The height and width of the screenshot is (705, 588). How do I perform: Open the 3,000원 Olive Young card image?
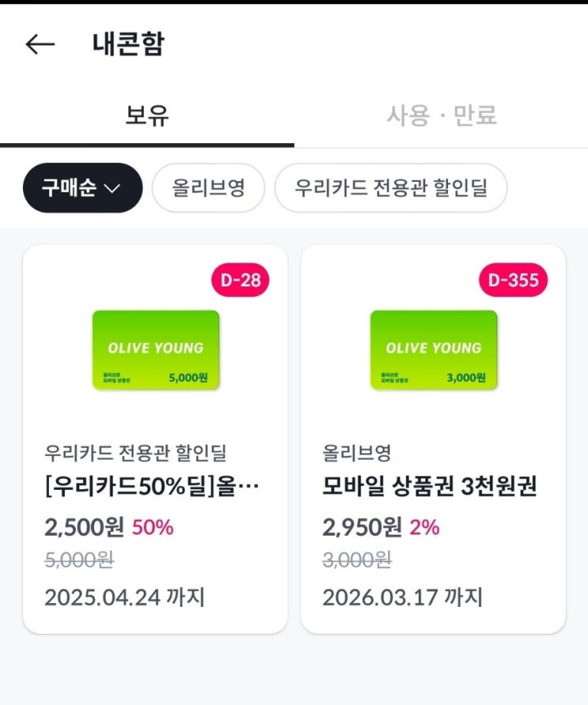434,350
